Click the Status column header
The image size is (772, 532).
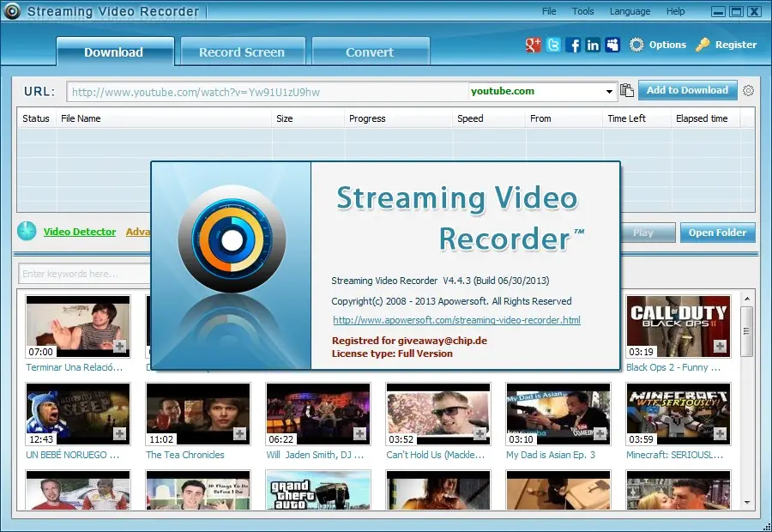(36, 118)
